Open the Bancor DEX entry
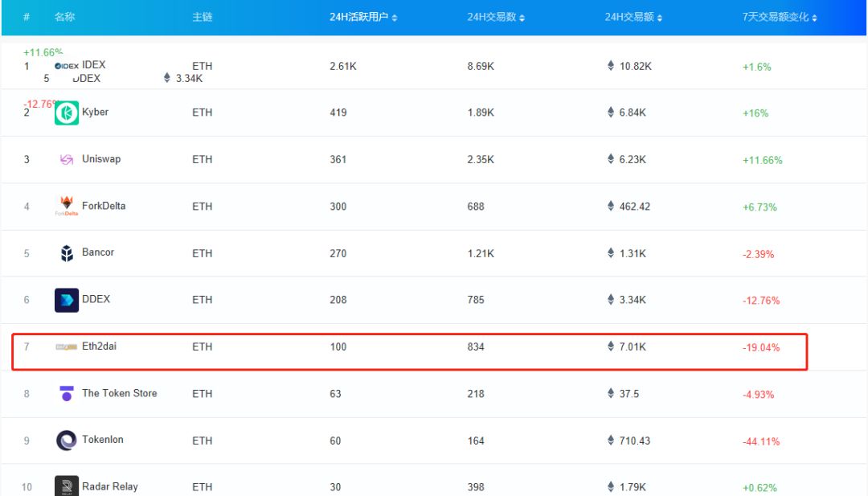This screenshot has height=496, width=868. click(98, 252)
